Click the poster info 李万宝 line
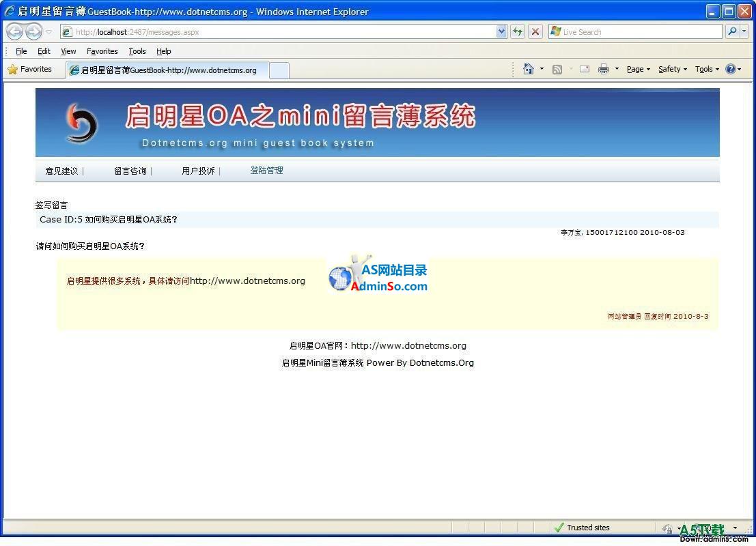 [x=622, y=232]
